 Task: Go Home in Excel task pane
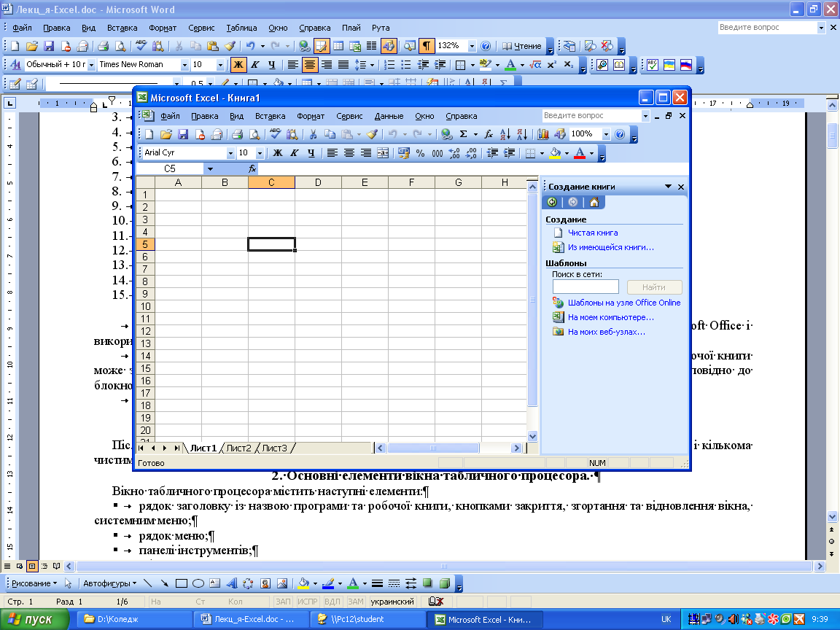tap(594, 202)
